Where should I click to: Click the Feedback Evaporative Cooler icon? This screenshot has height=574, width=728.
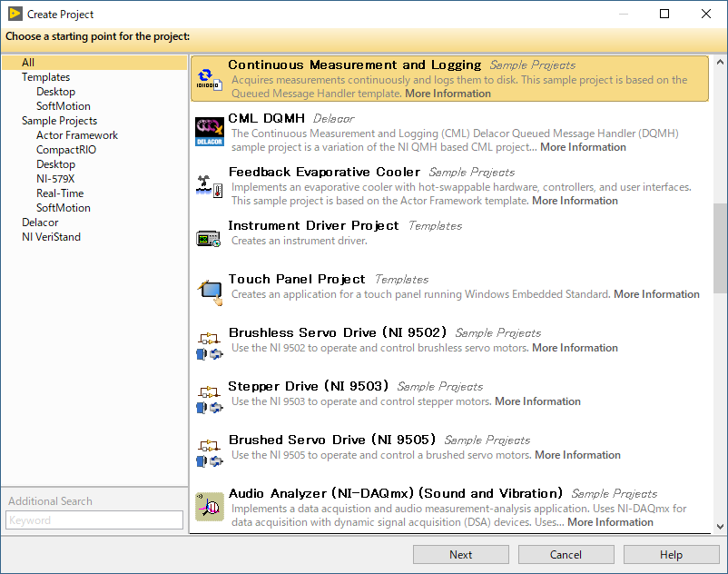click(209, 186)
